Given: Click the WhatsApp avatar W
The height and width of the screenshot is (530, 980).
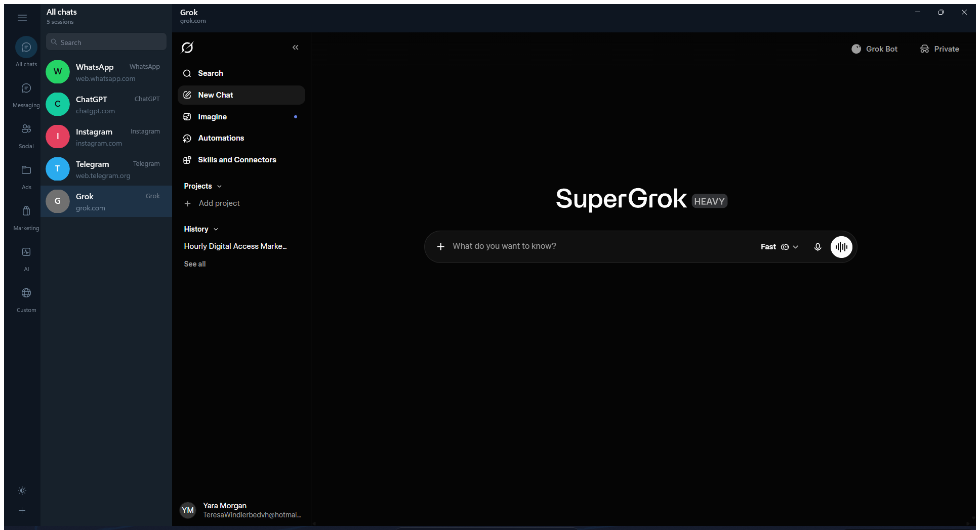Looking at the screenshot, I should (x=58, y=72).
